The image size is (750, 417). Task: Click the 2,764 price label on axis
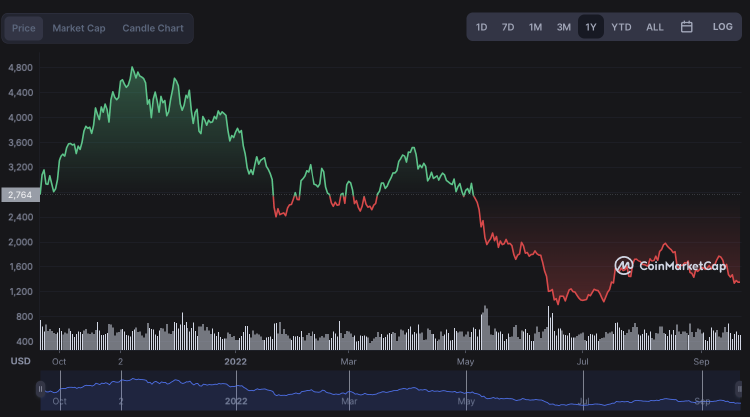point(20,194)
